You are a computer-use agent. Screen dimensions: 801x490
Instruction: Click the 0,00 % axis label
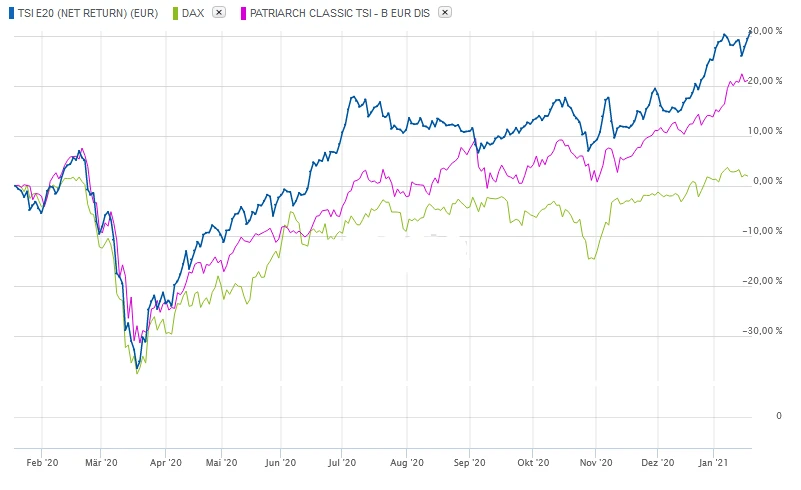pos(767,181)
